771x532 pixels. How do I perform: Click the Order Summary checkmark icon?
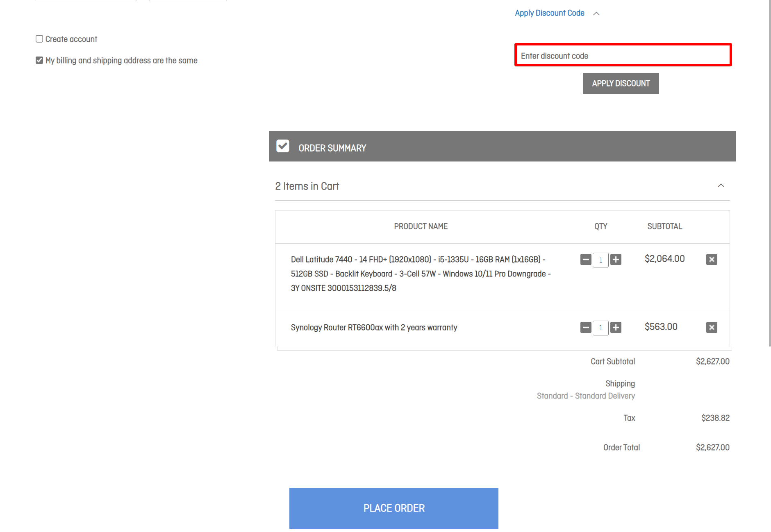pyautogui.click(x=283, y=145)
